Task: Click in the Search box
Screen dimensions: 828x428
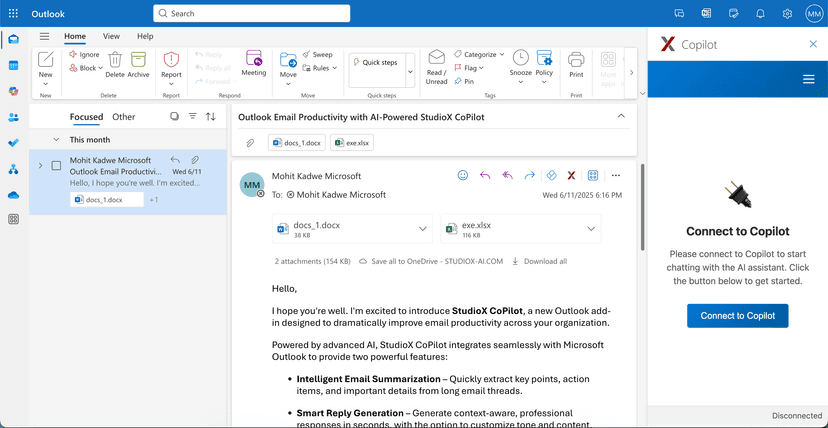Action: tap(252, 13)
